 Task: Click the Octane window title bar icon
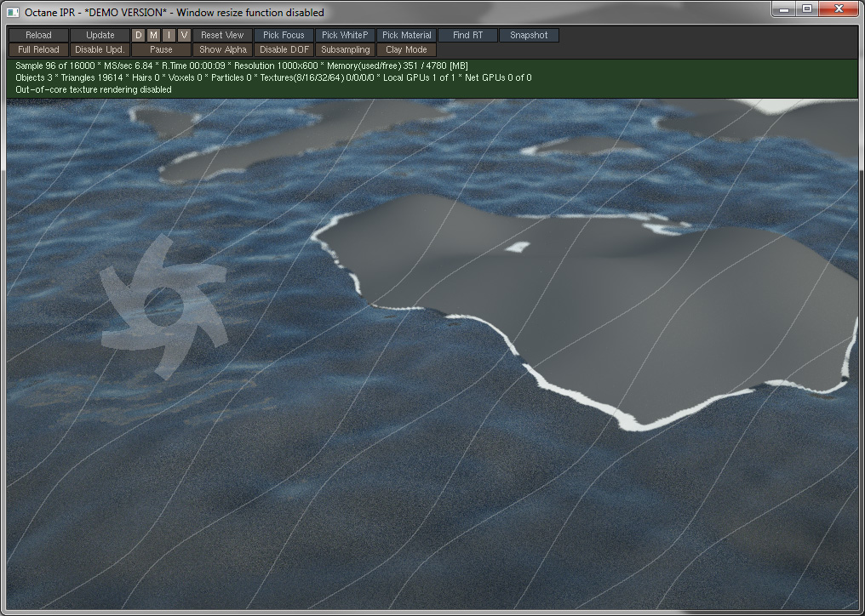(x=14, y=12)
